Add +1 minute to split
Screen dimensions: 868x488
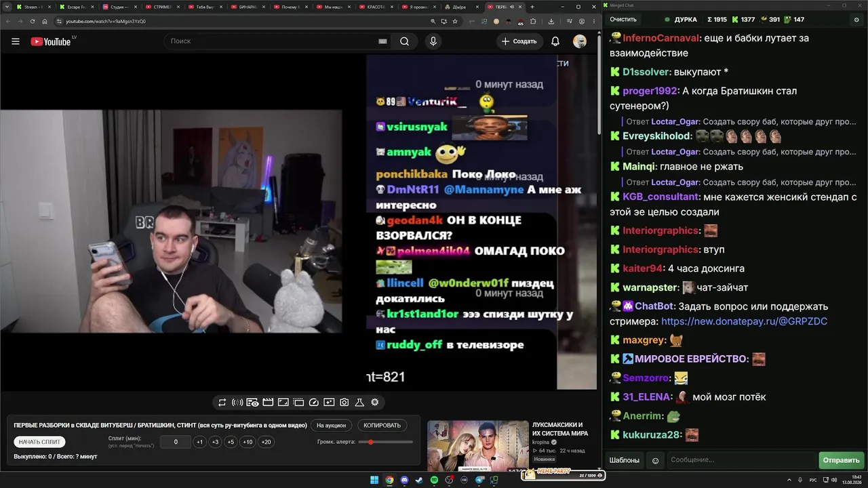pos(199,442)
